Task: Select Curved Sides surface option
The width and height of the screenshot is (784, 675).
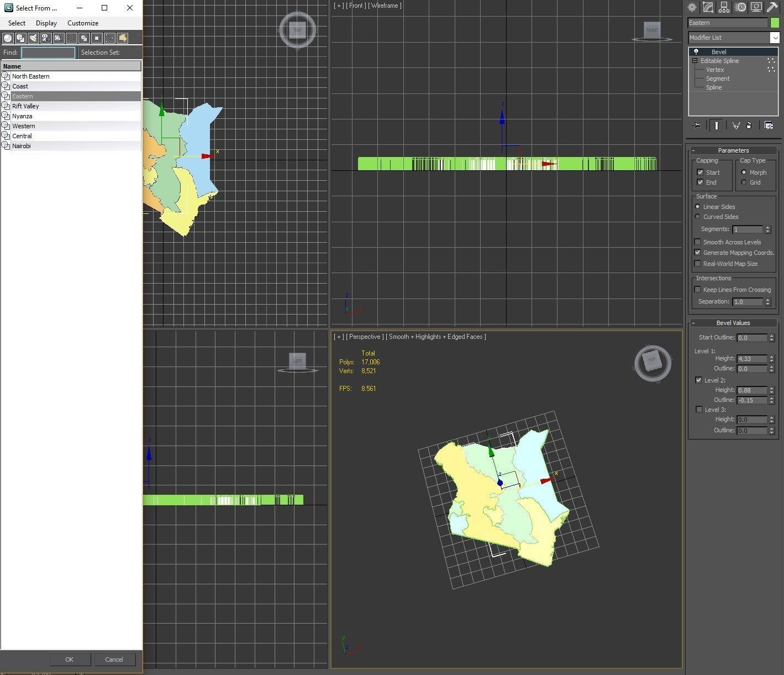Action: [697, 217]
